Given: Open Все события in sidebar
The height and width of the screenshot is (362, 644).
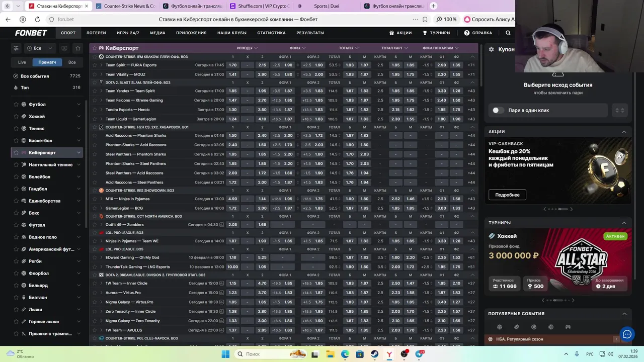Looking at the screenshot, I should pyautogui.click(x=47, y=76).
